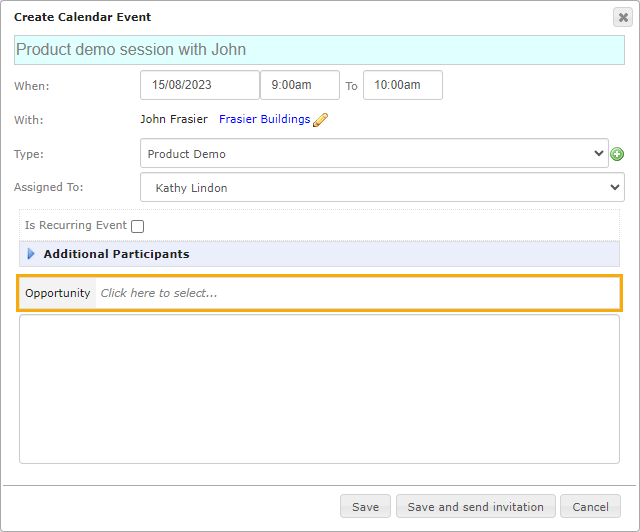This screenshot has height=532, width=640.
Task: Add a new event type with green plus icon
Action: tap(617, 154)
